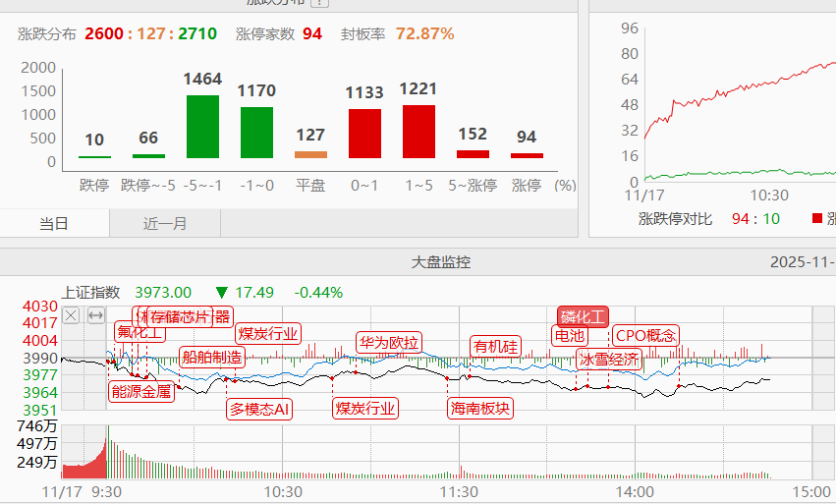
Task: Select the 海南板块 marker label
Action: click(480, 408)
